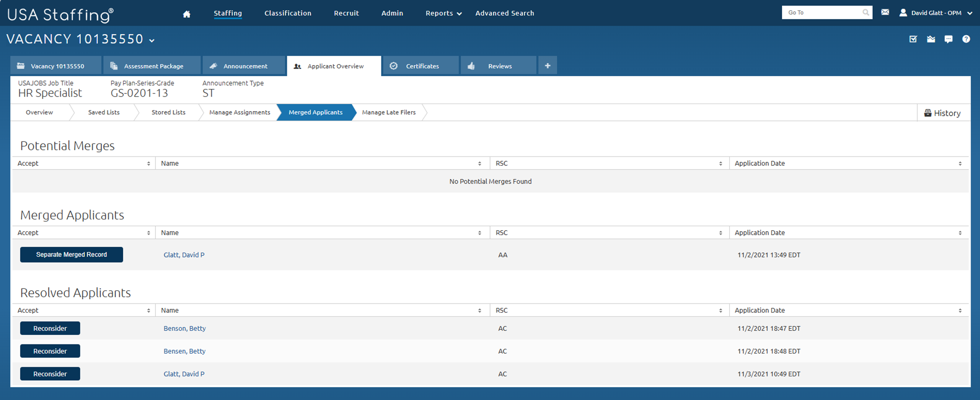Sort Resolved Applicants by Application Date
Image resolution: width=980 pixels, height=400 pixels.
[x=960, y=310]
